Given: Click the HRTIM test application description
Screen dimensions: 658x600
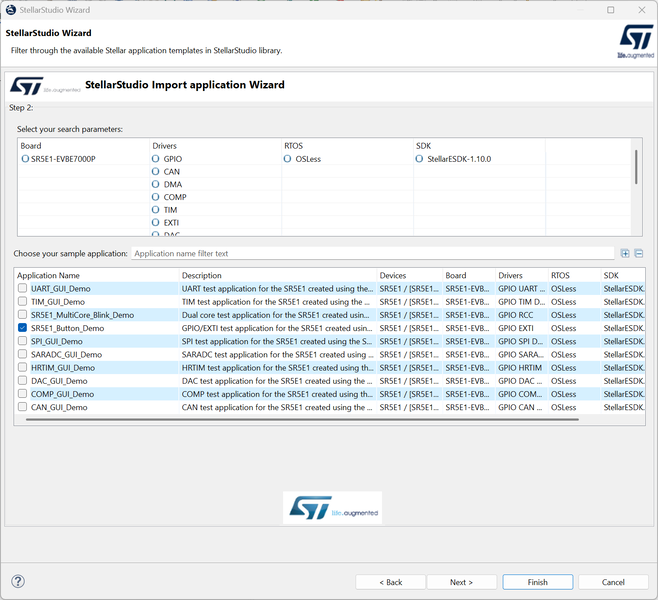Looking at the screenshot, I should pos(277,368).
